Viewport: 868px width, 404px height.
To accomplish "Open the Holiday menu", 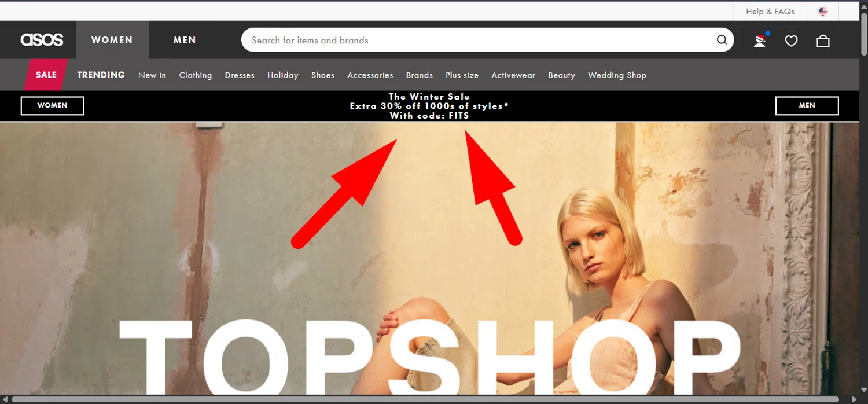I will coord(283,75).
